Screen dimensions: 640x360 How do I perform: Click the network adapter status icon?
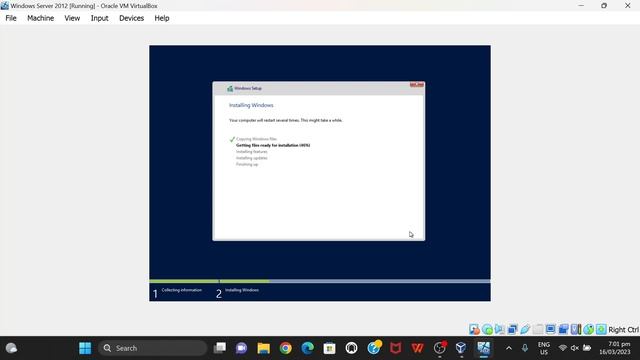click(x=512, y=329)
